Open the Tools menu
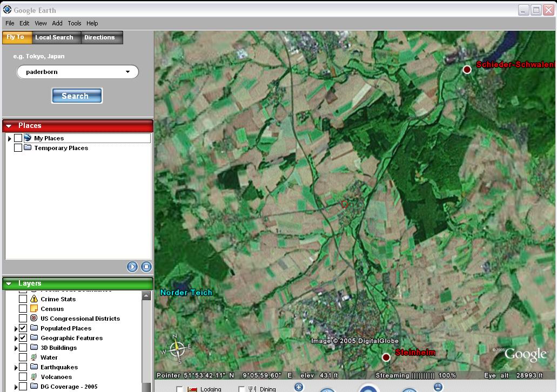This screenshot has height=392, width=557. pos(74,23)
